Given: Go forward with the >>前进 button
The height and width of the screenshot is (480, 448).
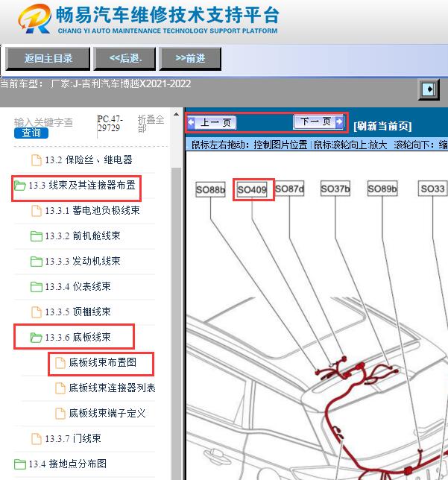Looking at the screenshot, I should pyautogui.click(x=190, y=58).
